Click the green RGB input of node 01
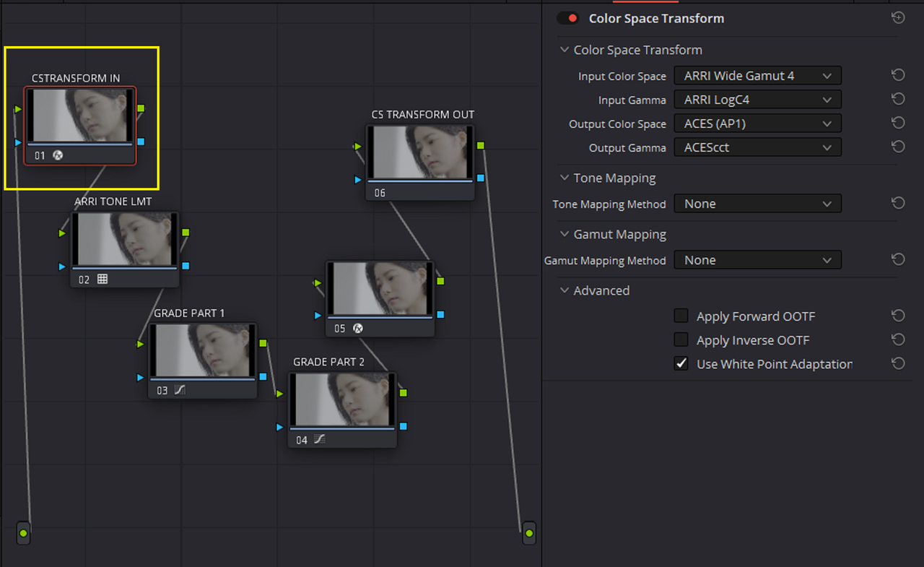This screenshot has width=924, height=567. [x=18, y=109]
